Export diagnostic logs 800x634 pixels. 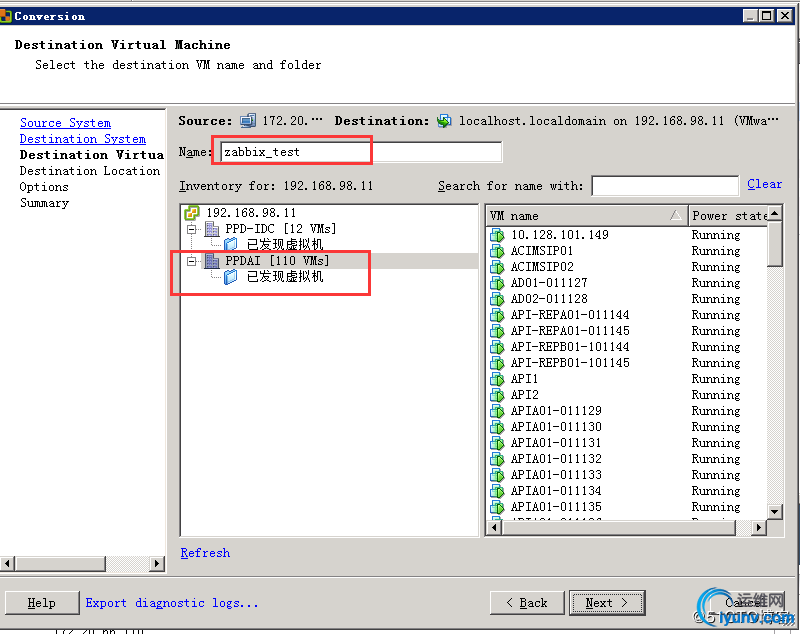pos(172,603)
